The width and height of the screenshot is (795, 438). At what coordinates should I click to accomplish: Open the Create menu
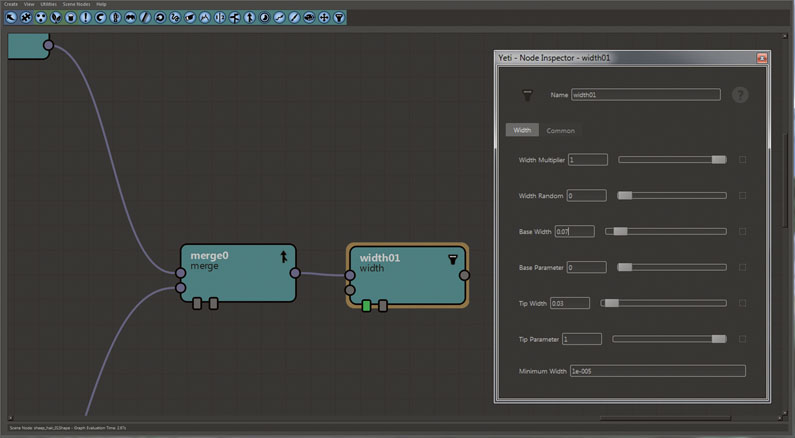click(x=11, y=4)
